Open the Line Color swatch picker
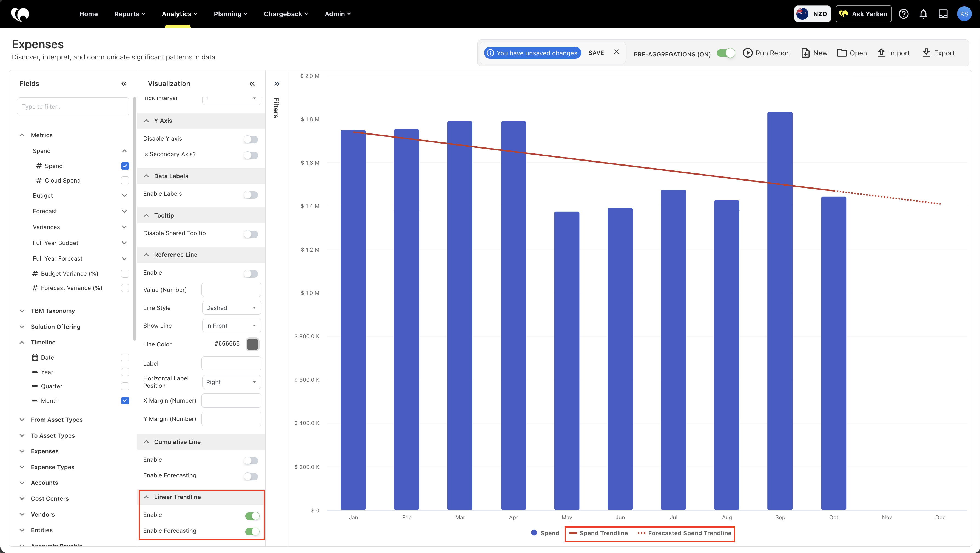The height and width of the screenshot is (553, 980). click(x=253, y=344)
